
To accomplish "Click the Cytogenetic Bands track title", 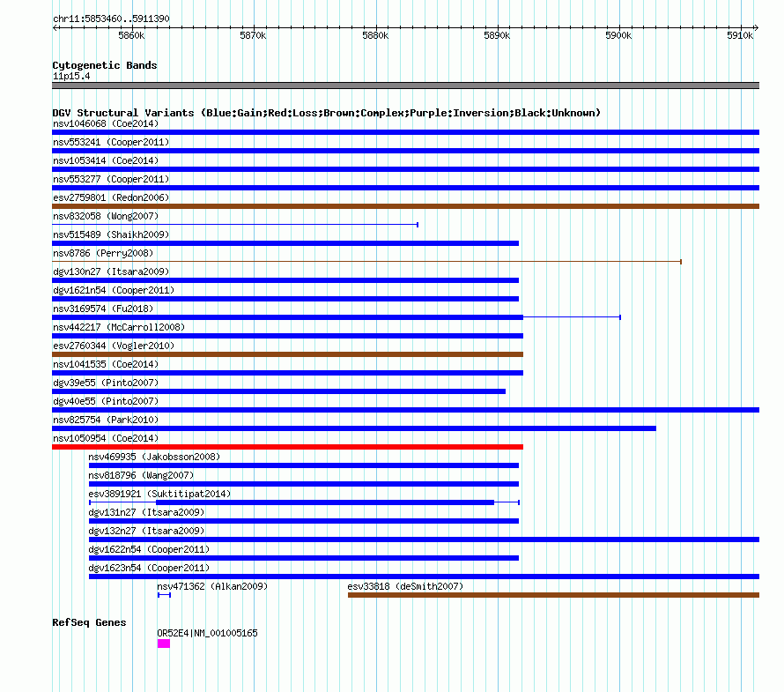I will coord(105,65).
